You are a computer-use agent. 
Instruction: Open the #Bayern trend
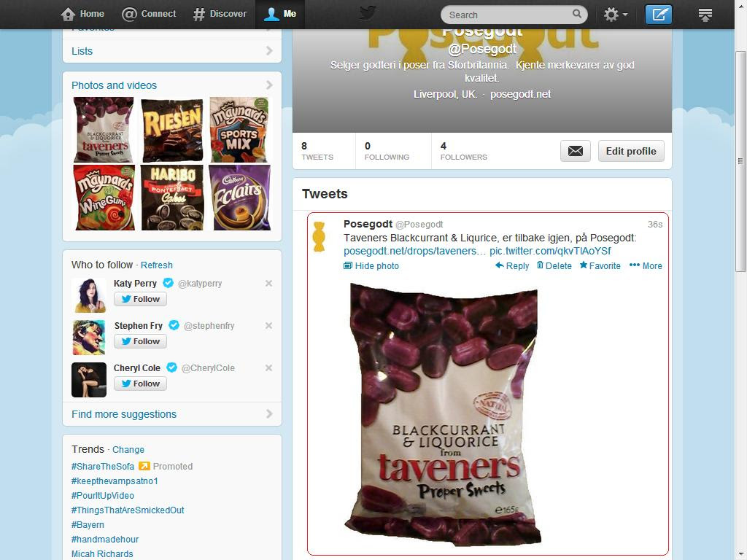88,525
